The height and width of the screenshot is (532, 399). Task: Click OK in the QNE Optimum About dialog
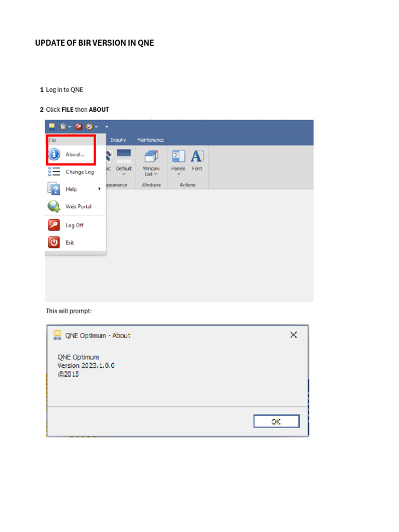click(276, 421)
